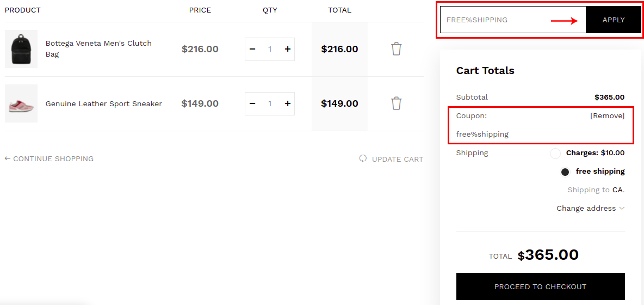This screenshot has width=644, height=305.
Task: Open the sport sneaker product thumbnail
Action: click(21, 103)
